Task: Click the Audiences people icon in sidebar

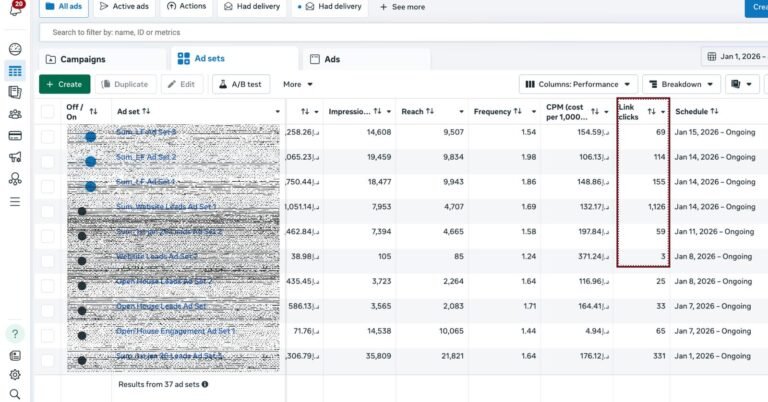Action: click(x=15, y=114)
